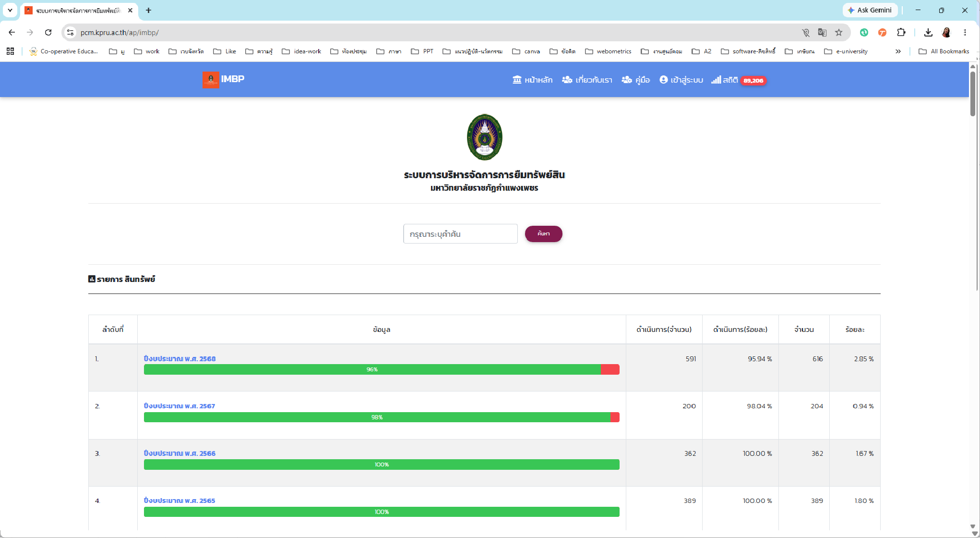
Task: Open the ปีงบประมาณ พ.ศ. 2568 link
Action: pyautogui.click(x=179, y=359)
